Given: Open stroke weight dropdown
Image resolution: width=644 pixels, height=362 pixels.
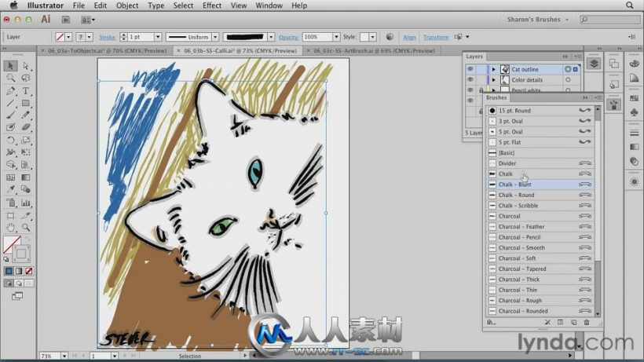Looking at the screenshot, I should 158,37.
